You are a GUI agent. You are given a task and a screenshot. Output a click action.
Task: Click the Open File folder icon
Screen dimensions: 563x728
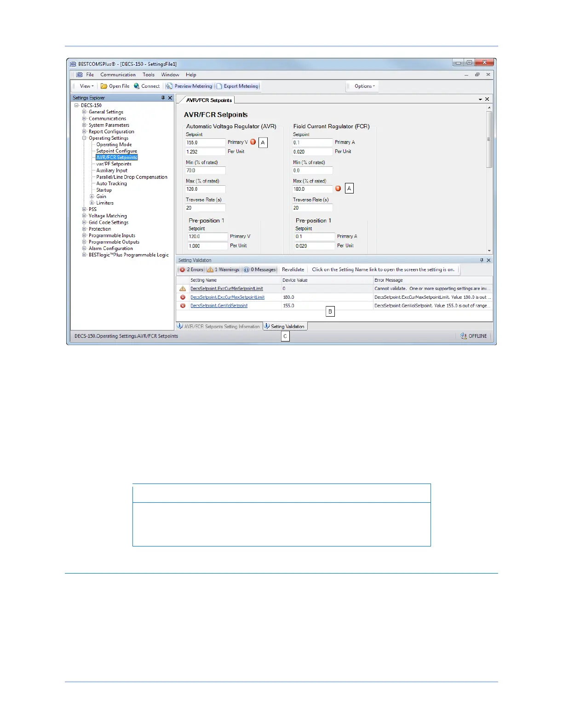pos(104,86)
